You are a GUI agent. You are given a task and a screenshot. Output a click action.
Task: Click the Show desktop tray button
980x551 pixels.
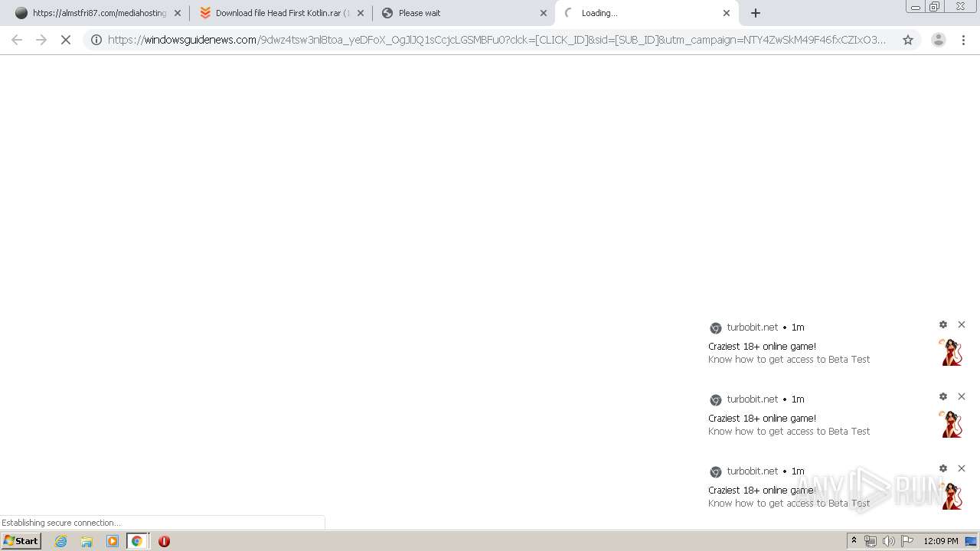[972, 541]
